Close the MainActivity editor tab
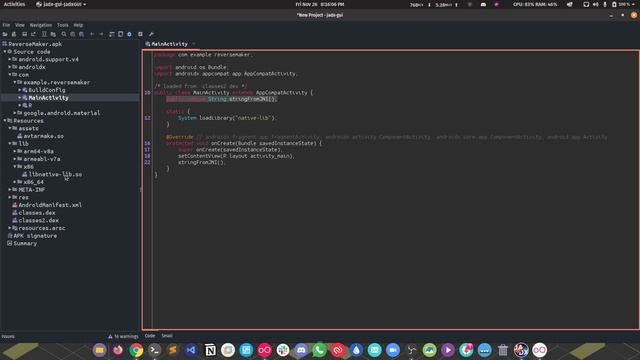This screenshot has height=360, width=640. click(x=193, y=44)
